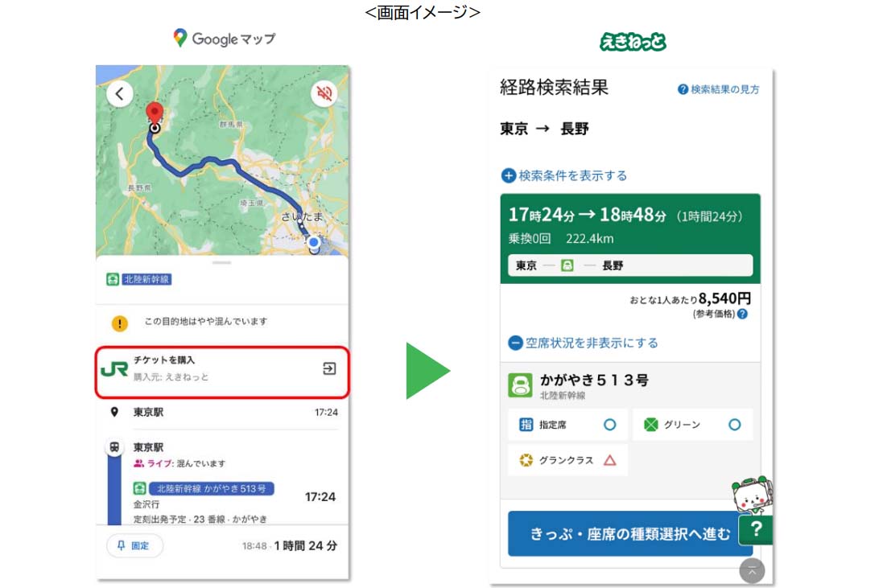Screen dimensions: 883x588
Task: Click the えきねっと logo
Action: 633,42
